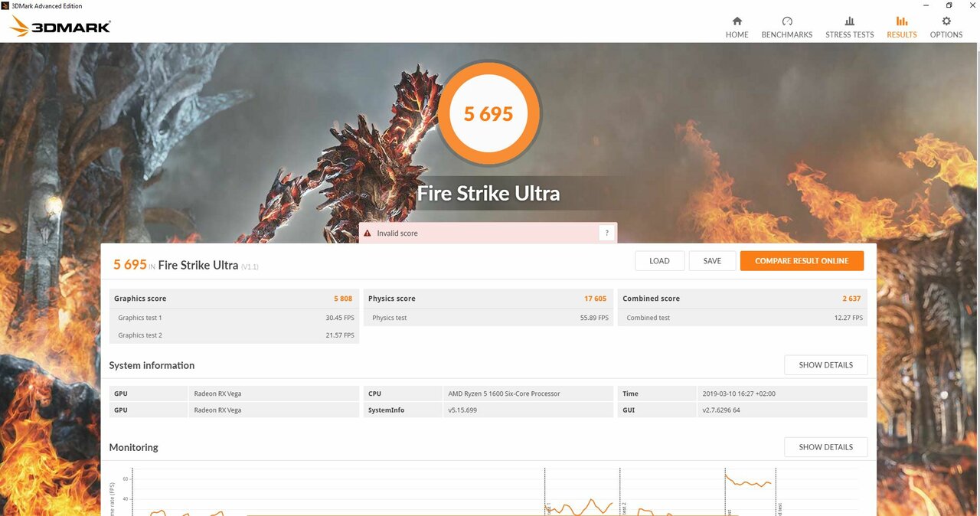Click the Monitoring section heading

133,447
